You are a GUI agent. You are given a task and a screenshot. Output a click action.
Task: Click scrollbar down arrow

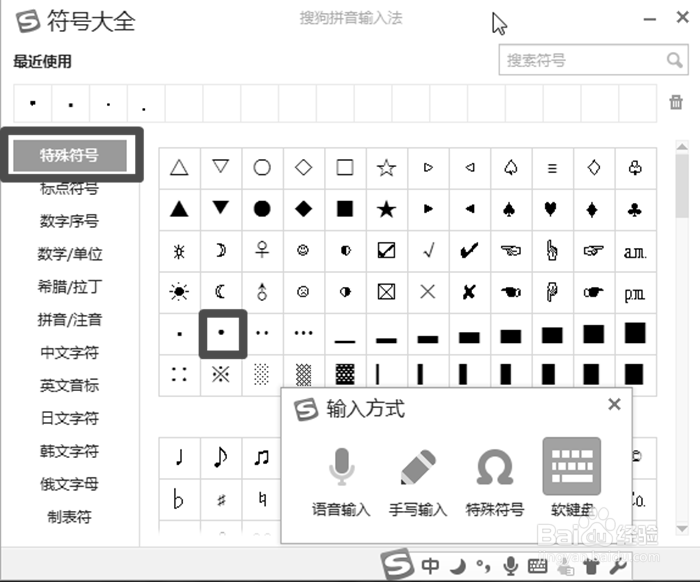coord(682,529)
